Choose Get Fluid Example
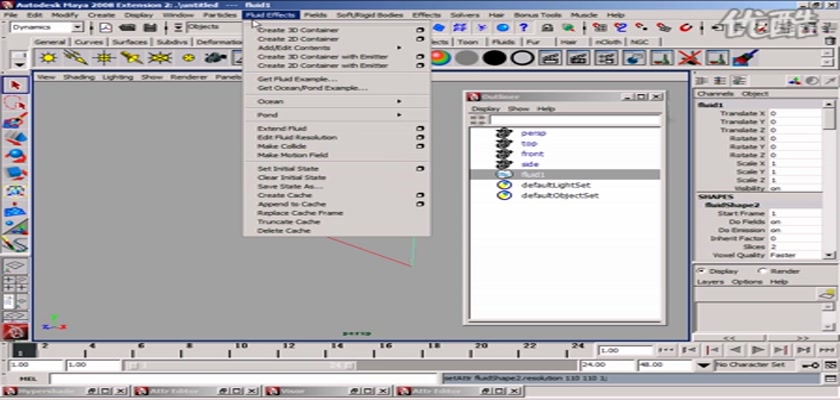840x400 pixels. 297,79
